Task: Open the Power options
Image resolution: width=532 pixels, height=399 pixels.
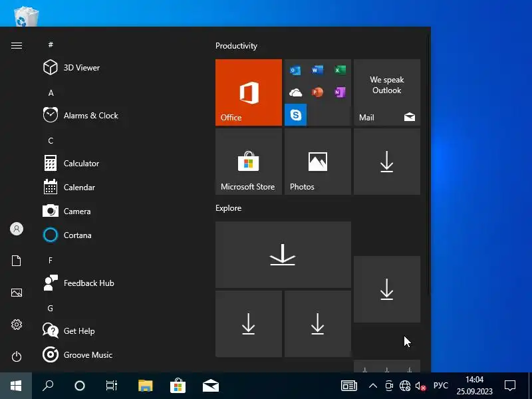Action: point(16,356)
